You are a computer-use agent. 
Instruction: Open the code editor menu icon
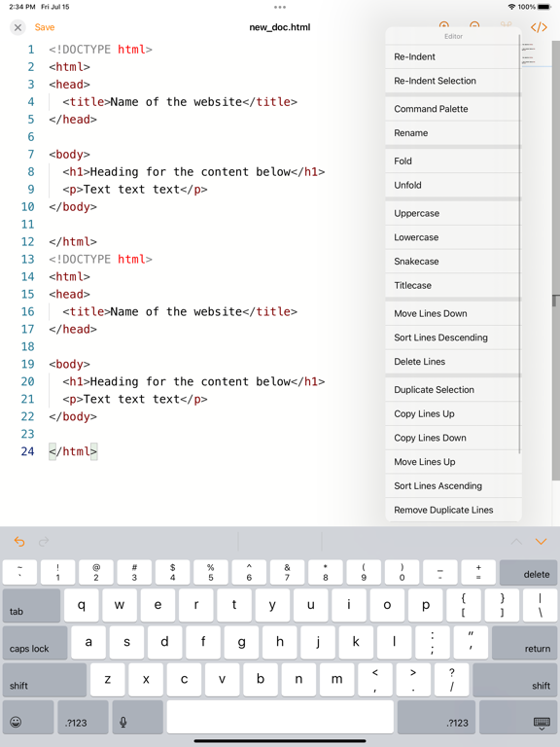539,27
